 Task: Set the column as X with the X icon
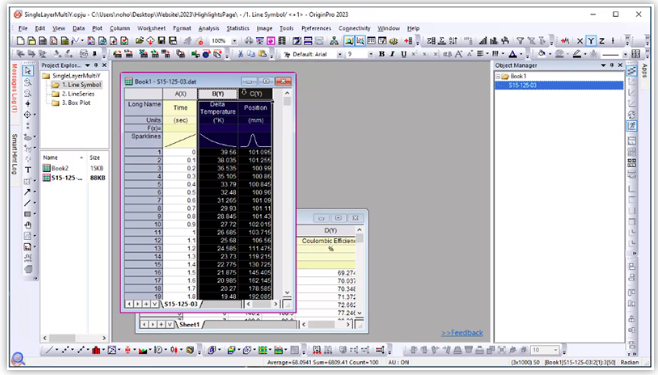click(x=580, y=41)
